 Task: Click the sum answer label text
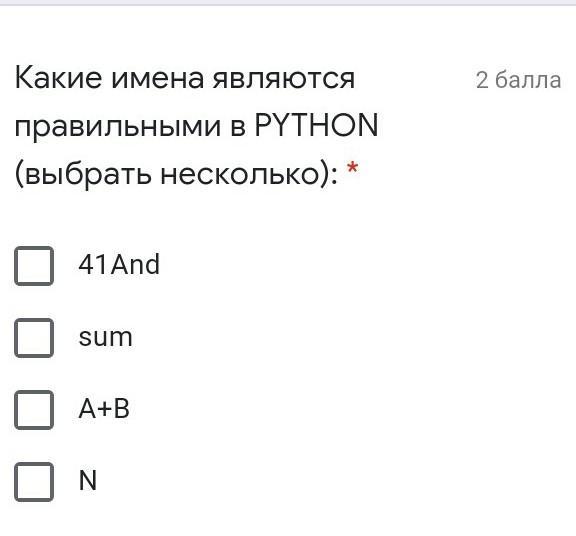(105, 337)
